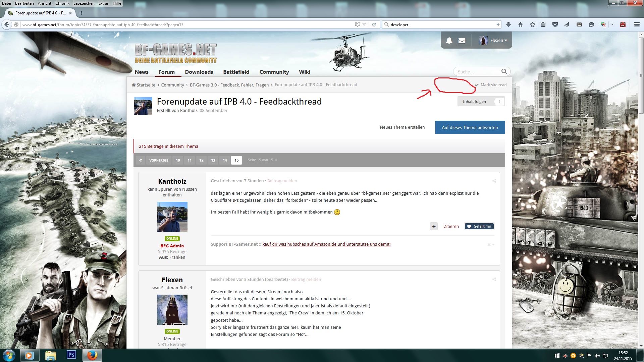Go to page 14 in pagination
The height and width of the screenshot is (362, 644).
(x=225, y=160)
